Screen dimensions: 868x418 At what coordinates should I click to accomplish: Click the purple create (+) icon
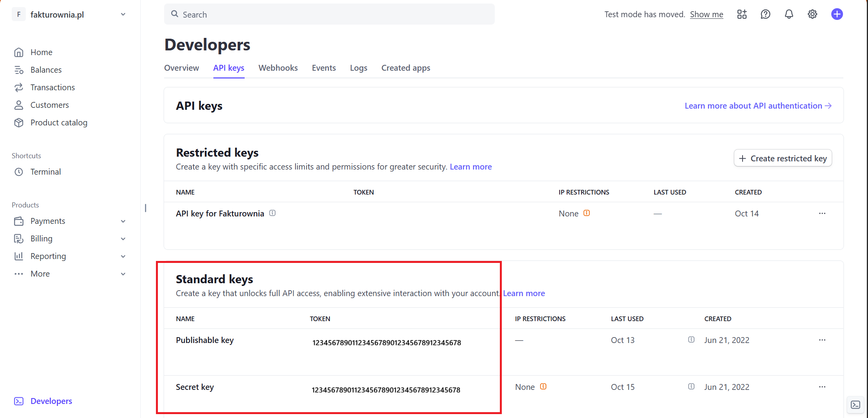[x=837, y=14]
